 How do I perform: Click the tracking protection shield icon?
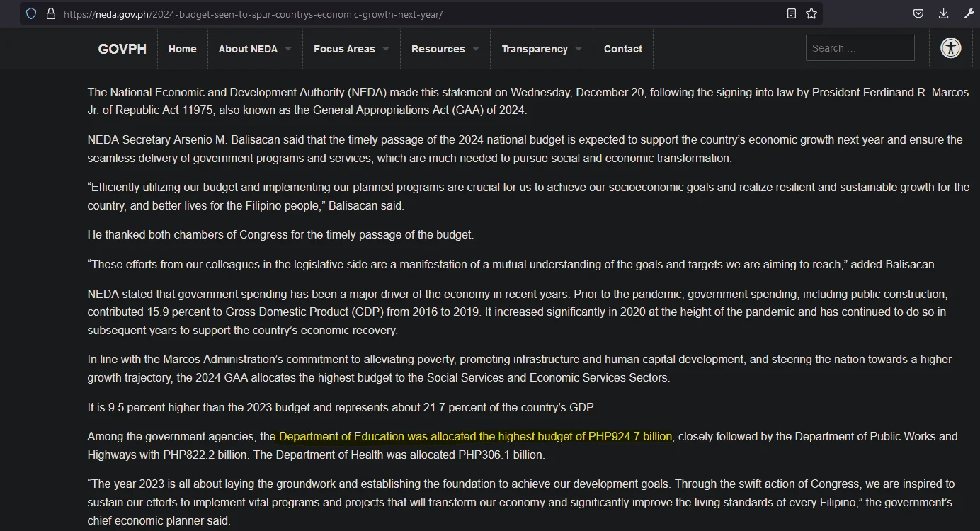point(31,13)
